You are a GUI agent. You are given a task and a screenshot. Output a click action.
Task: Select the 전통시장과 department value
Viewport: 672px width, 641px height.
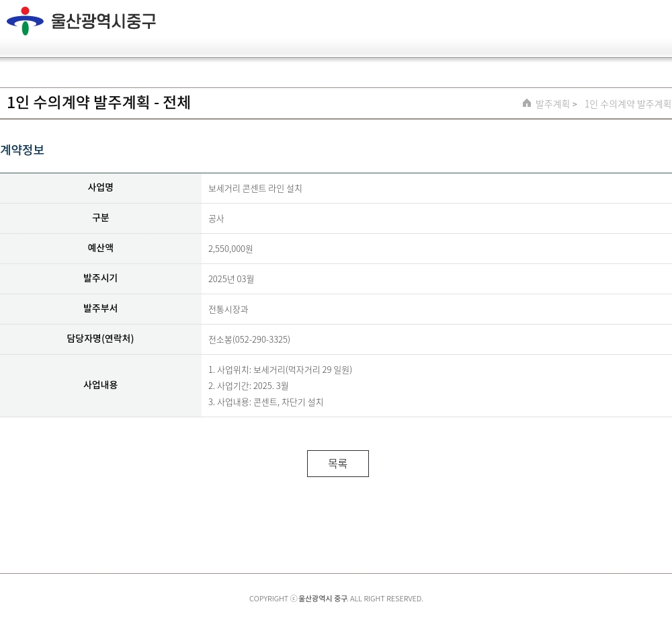click(x=228, y=309)
